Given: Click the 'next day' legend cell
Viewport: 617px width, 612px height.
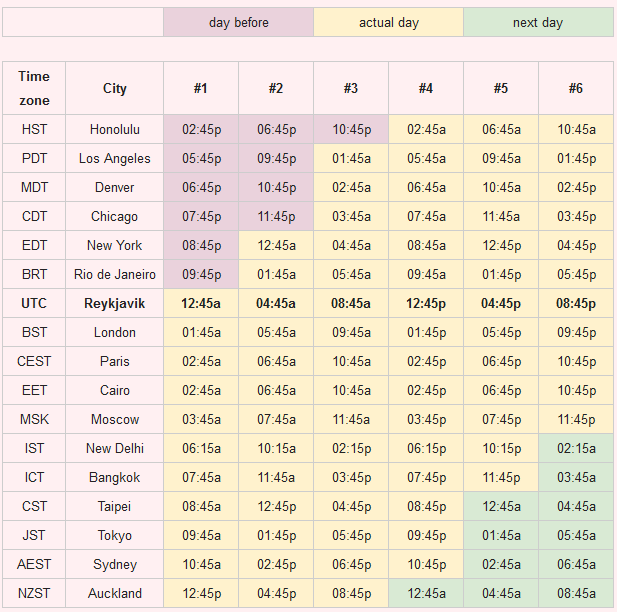Looking at the screenshot, I should tap(538, 22).
